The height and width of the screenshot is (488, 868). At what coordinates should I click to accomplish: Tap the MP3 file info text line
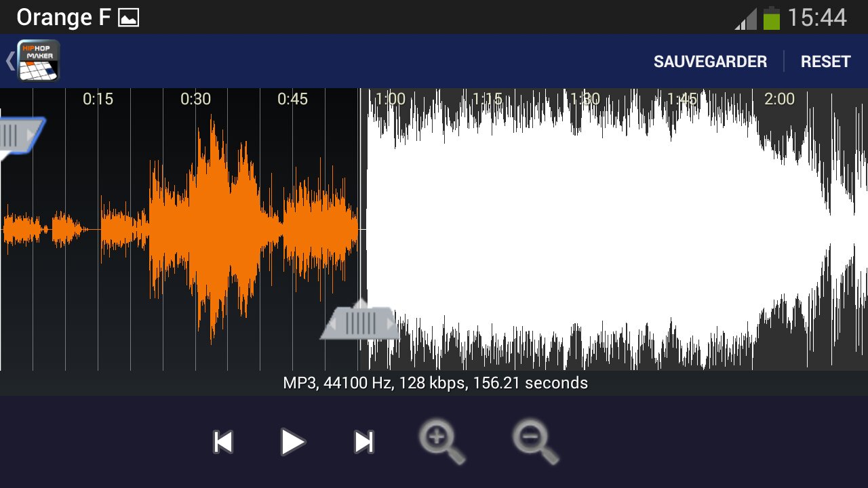[x=435, y=384]
